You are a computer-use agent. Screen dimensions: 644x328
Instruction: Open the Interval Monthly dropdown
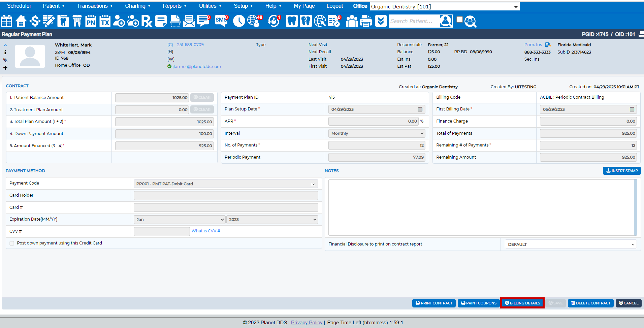point(377,133)
